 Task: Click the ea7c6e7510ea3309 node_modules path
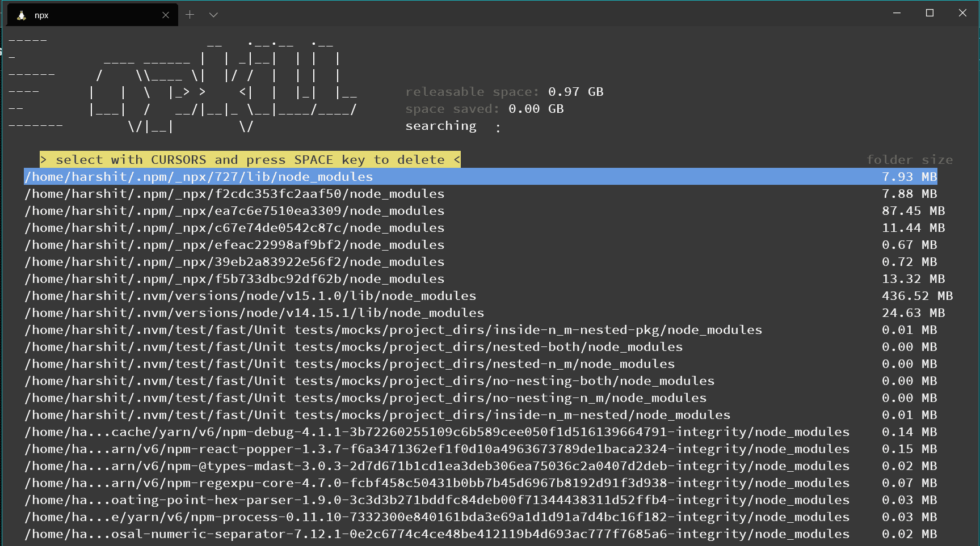tap(234, 210)
